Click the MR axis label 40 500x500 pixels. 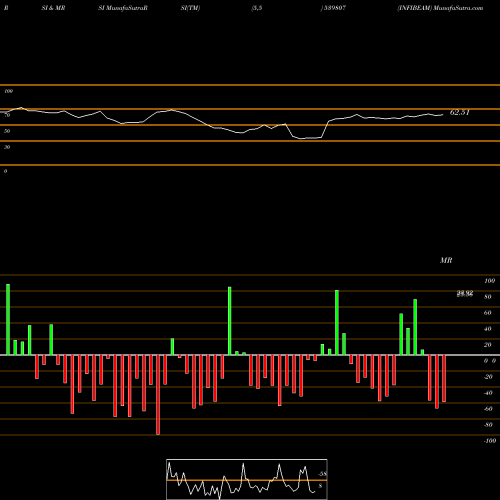pos(488,329)
